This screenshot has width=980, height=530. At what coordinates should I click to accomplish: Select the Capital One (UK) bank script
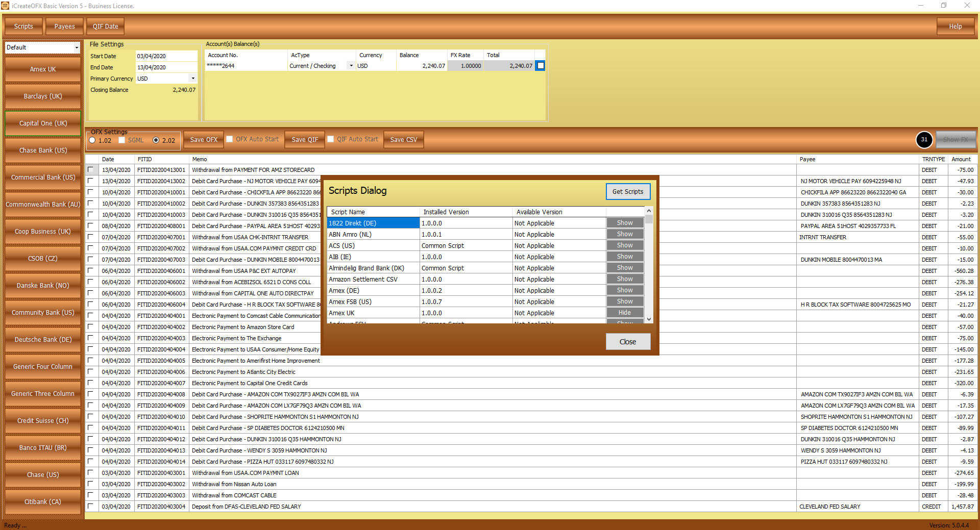(42, 123)
